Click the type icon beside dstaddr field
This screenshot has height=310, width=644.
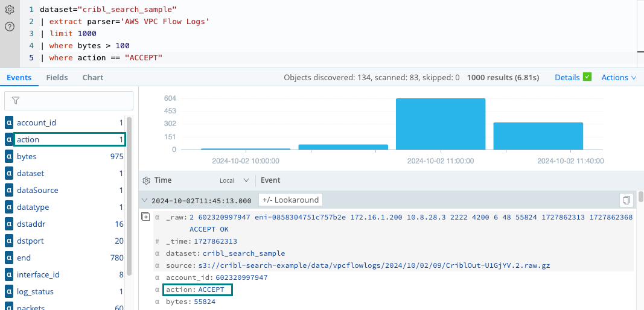click(9, 224)
